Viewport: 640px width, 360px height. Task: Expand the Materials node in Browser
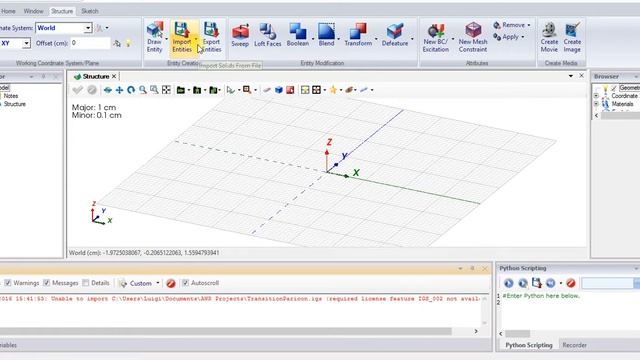point(596,104)
